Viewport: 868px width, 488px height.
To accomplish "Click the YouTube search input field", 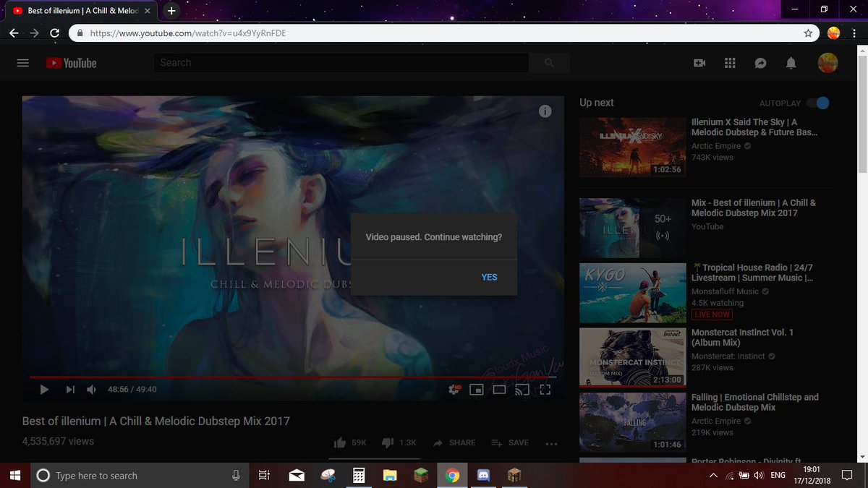I will 341,63.
